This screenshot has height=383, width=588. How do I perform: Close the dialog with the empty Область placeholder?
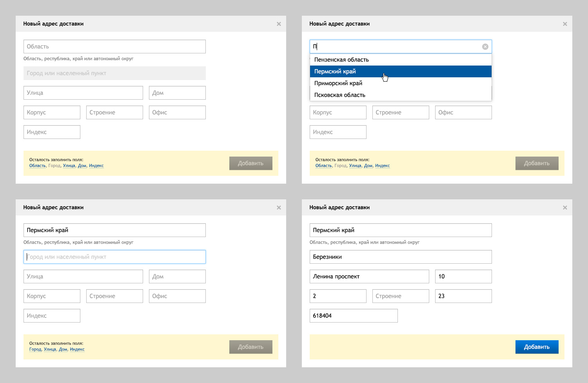279,24
